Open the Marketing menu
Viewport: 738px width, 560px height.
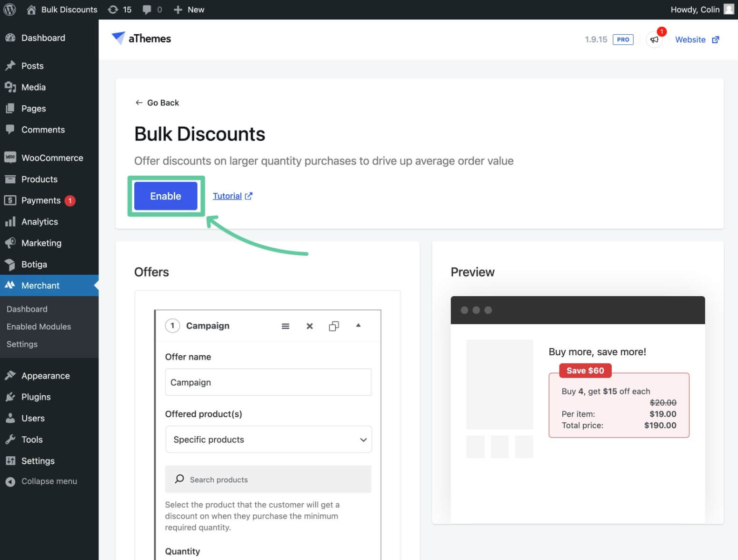(50, 243)
